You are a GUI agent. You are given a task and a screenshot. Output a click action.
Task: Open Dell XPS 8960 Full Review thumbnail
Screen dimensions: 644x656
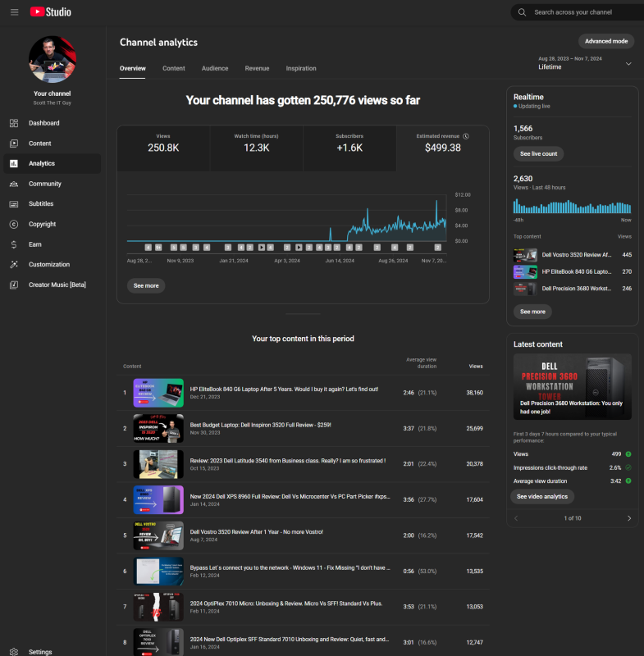158,499
